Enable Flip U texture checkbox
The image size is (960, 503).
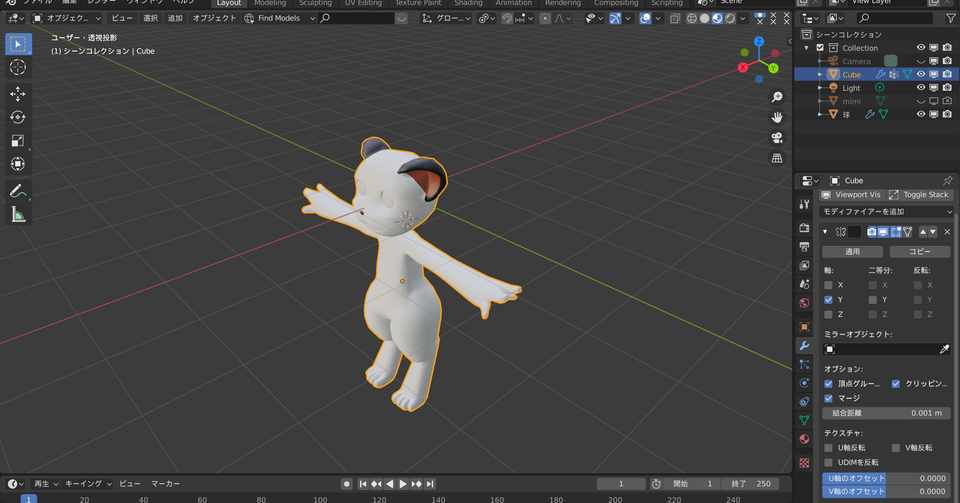coord(828,448)
